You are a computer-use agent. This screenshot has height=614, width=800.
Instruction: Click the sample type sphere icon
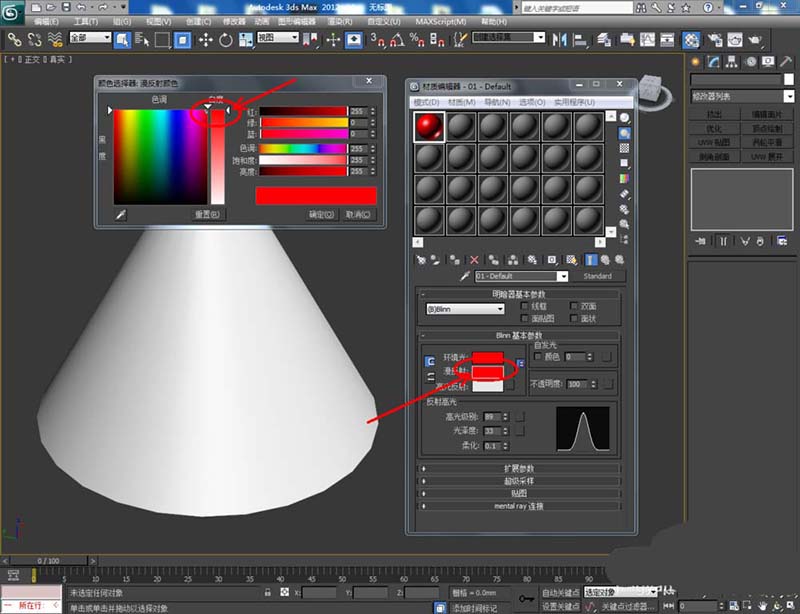(x=625, y=117)
